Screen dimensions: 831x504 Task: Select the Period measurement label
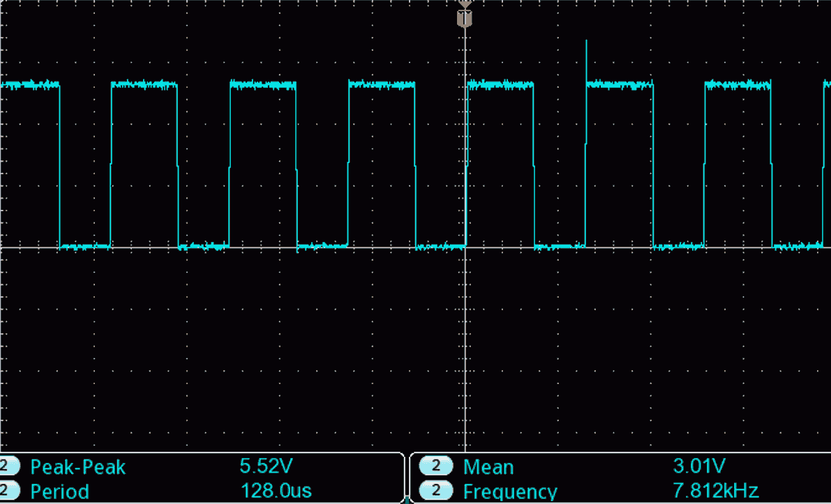[60, 491]
